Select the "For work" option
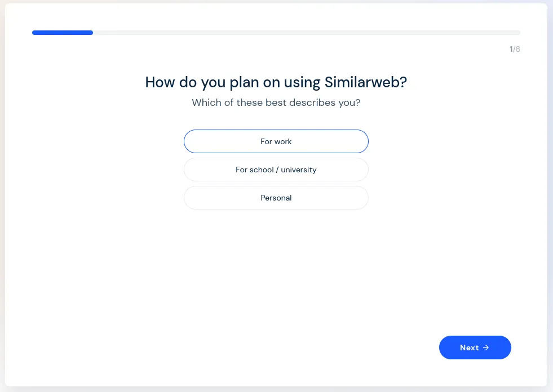Viewport: 553px width, 392px height. [276, 141]
